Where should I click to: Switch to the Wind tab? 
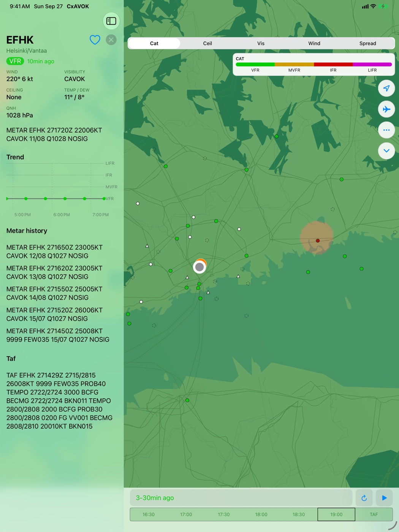[x=314, y=43]
